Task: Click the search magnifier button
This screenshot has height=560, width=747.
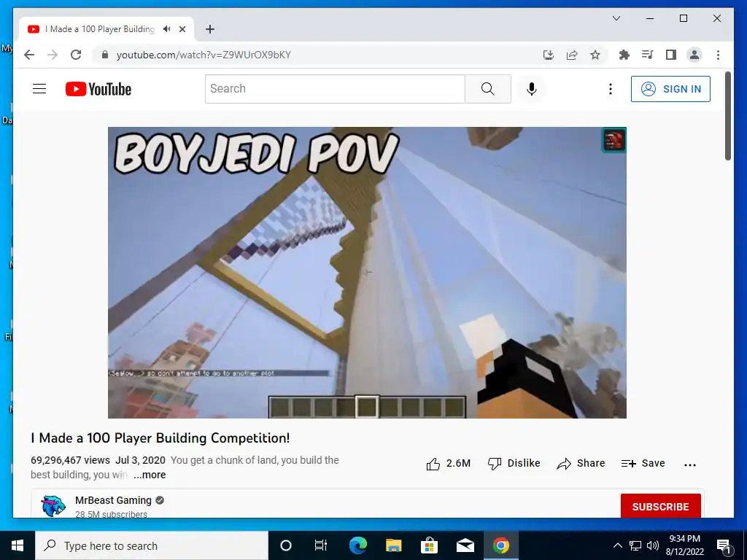Action: [x=488, y=89]
